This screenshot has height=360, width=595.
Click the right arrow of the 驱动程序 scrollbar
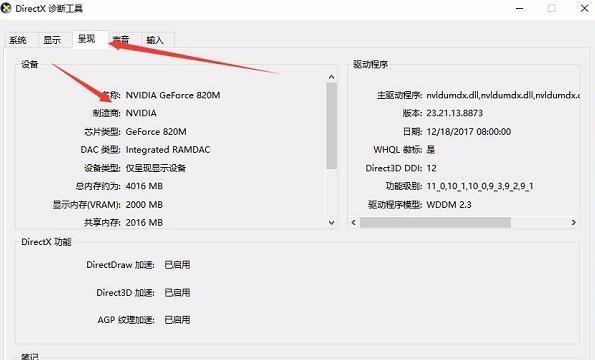tap(574, 222)
